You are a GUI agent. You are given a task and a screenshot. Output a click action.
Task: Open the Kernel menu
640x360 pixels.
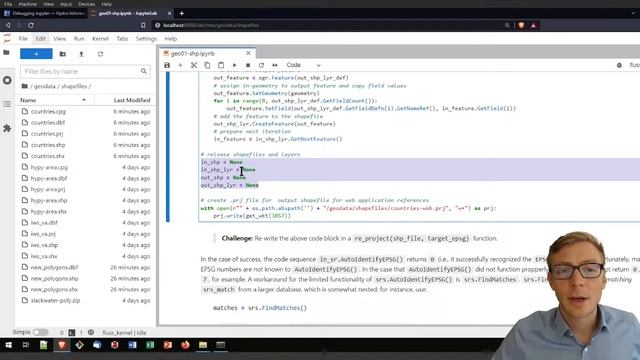point(100,39)
